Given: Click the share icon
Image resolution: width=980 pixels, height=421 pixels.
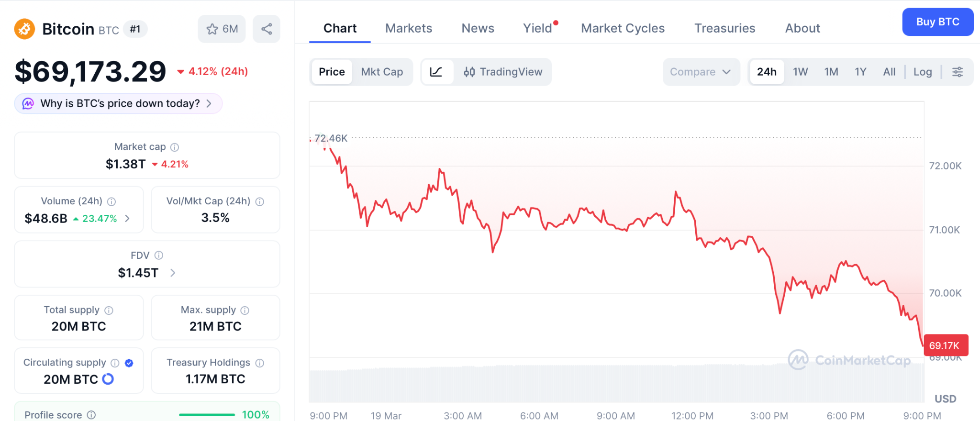Looking at the screenshot, I should (267, 28).
